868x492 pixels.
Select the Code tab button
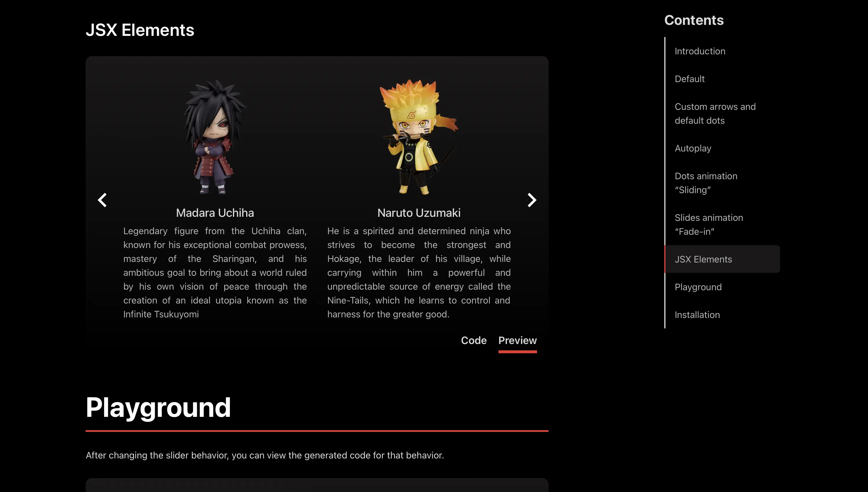click(474, 340)
